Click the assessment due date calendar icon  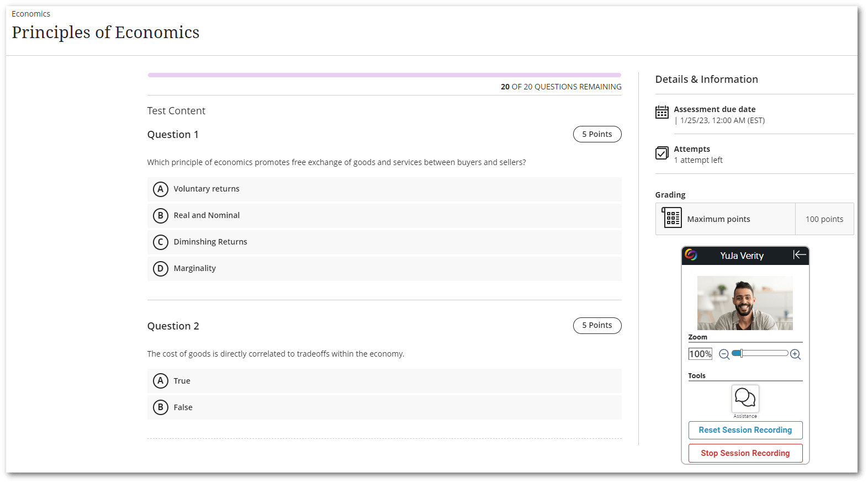(x=662, y=112)
